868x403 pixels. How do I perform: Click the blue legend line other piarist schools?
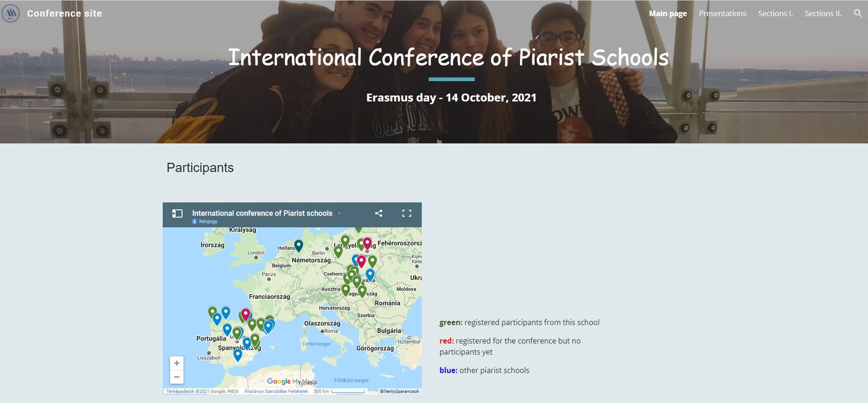pos(484,370)
